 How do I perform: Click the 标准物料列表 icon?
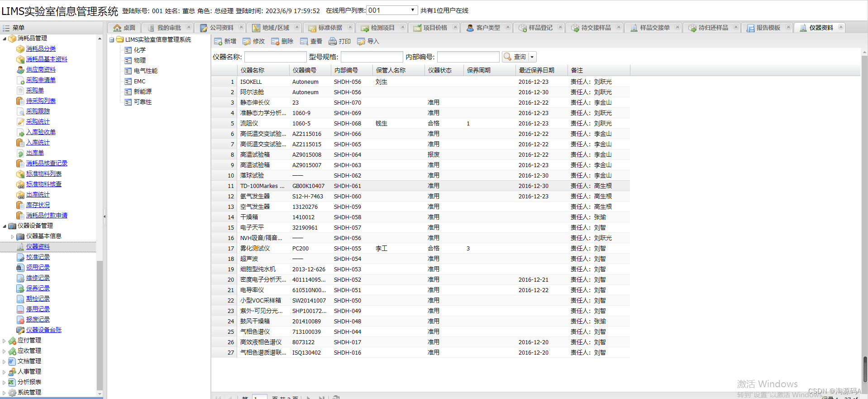tap(20, 173)
